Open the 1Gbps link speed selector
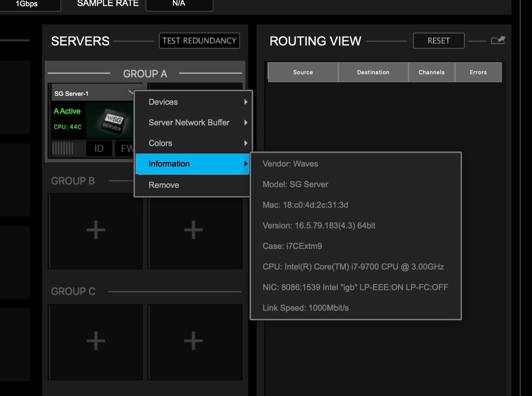The image size is (532, 396). [27, 4]
